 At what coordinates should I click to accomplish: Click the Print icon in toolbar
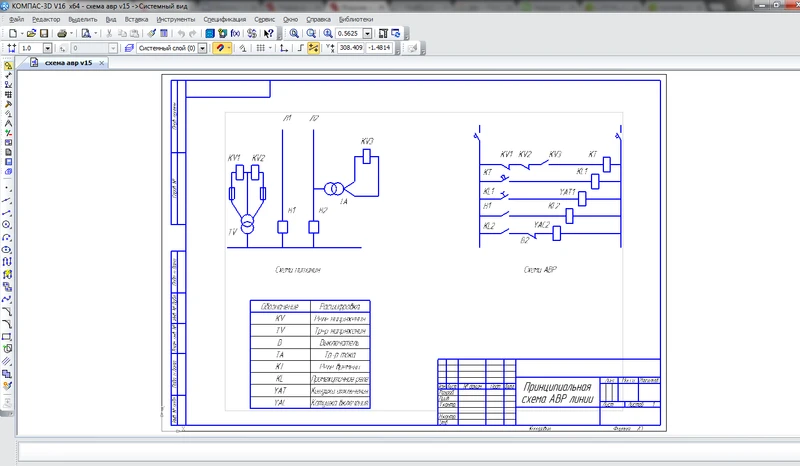pyautogui.click(x=62, y=33)
